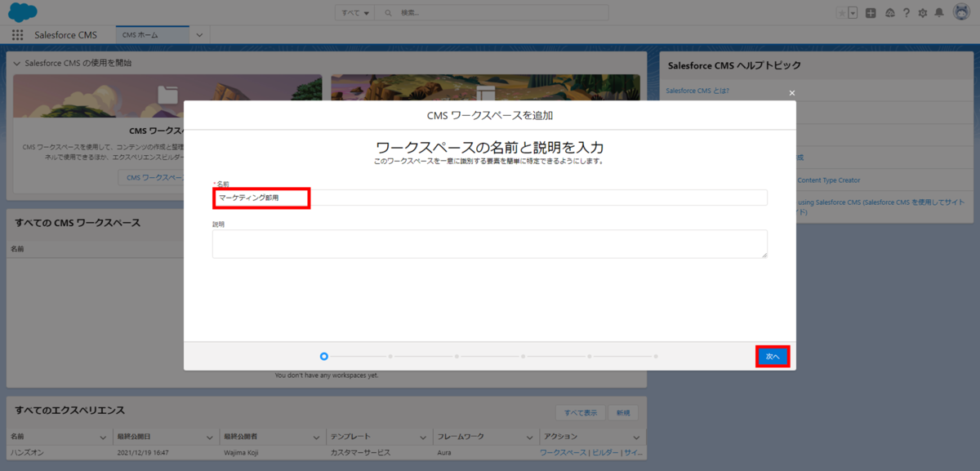Open the 最終公開日 column menu chevron
This screenshot has width=980, height=471.
pyautogui.click(x=210, y=437)
